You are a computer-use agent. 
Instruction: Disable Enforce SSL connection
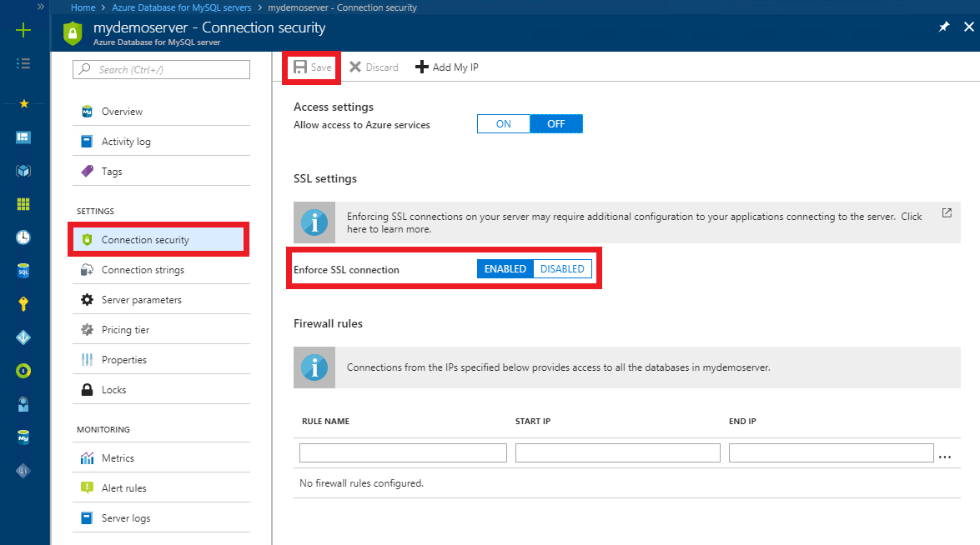(562, 268)
